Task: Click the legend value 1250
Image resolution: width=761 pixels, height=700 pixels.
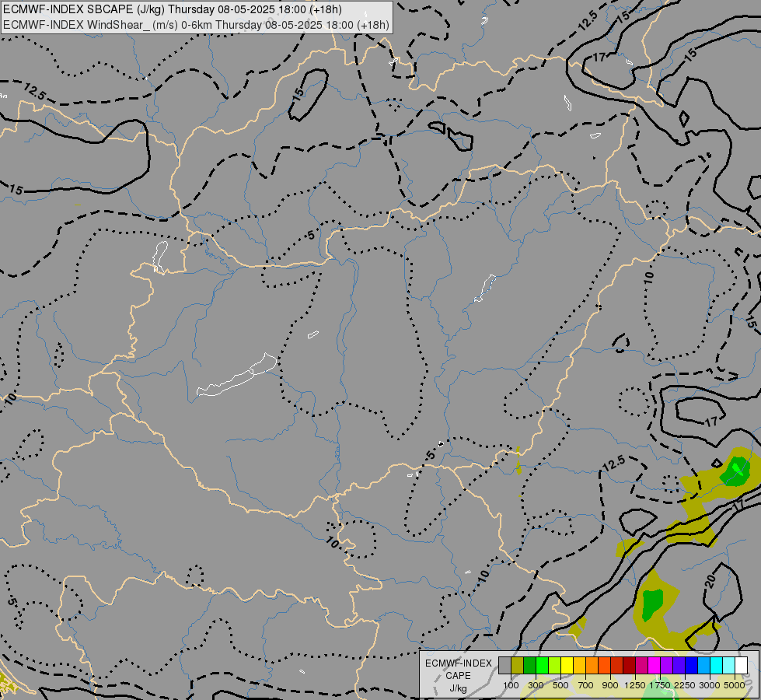Action: click(x=635, y=685)
